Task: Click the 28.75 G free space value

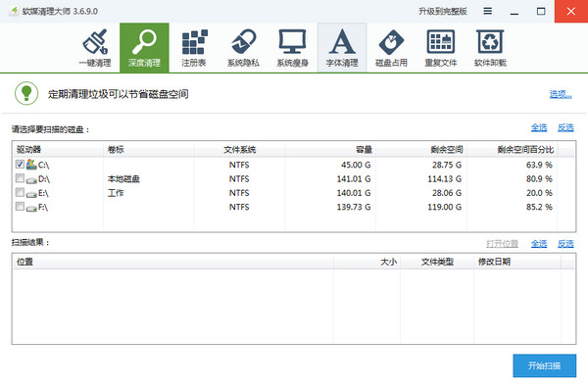Action: pyautogui.click(x=447, y=165)
